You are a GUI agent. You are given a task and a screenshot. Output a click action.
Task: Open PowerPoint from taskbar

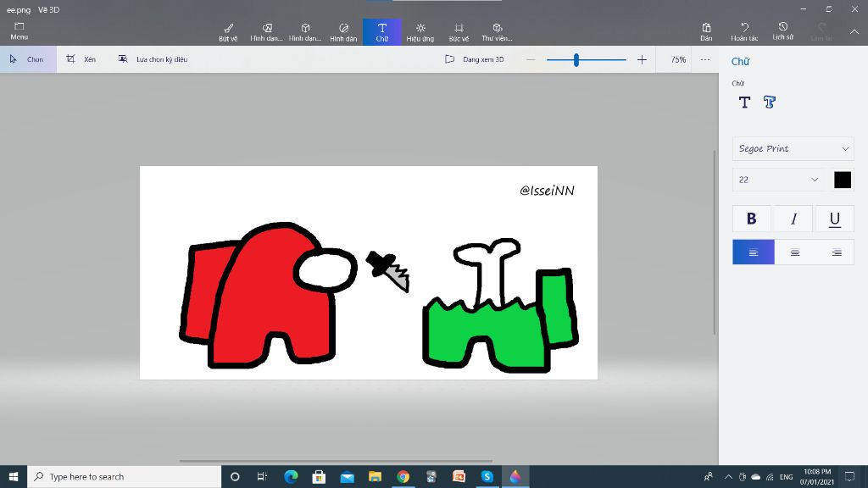point(459,476)
